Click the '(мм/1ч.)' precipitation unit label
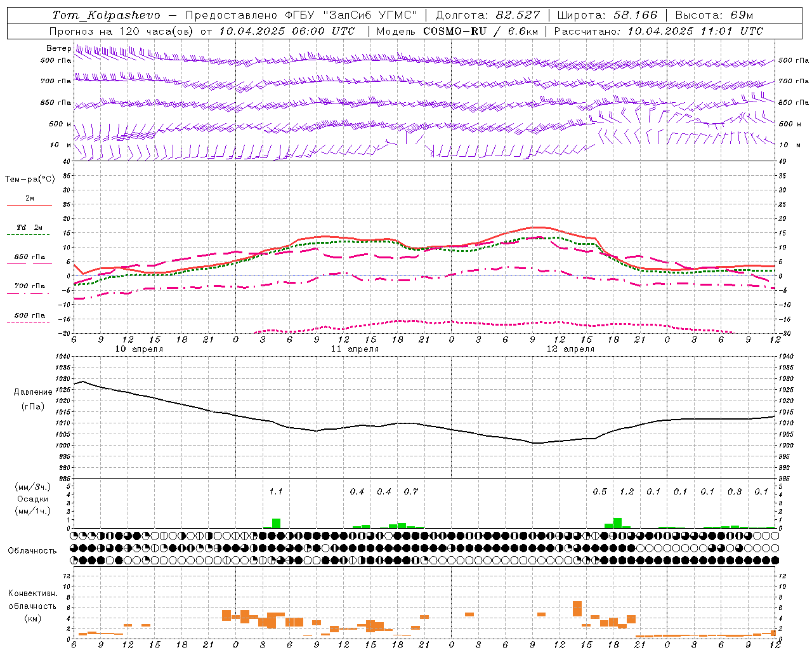This screenshot has width=812, height=650. (33, 510)
